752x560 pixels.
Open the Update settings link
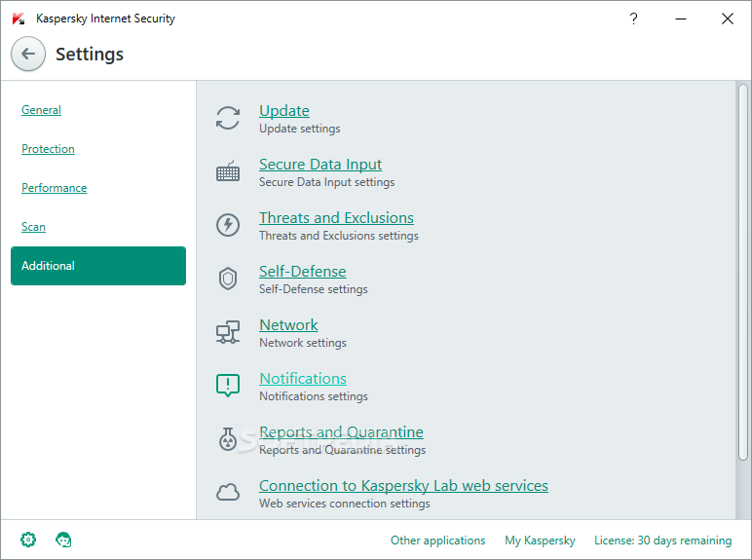pyautogui.click(x=284, y=111)
